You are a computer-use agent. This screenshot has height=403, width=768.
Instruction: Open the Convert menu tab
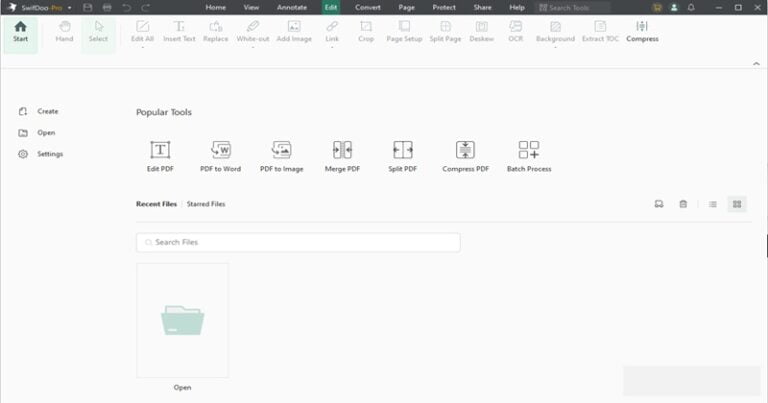click(368, 7)
